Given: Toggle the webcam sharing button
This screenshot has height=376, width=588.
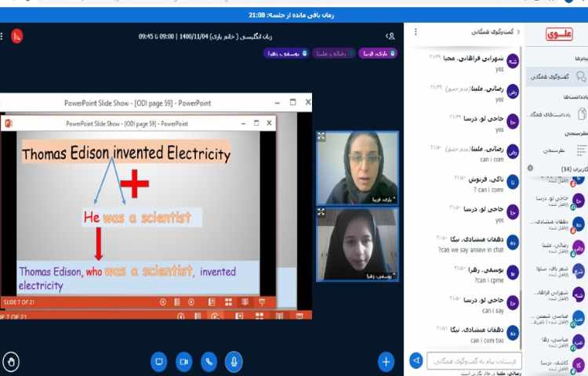Looking at the screenshot, I should click(183, 361).
